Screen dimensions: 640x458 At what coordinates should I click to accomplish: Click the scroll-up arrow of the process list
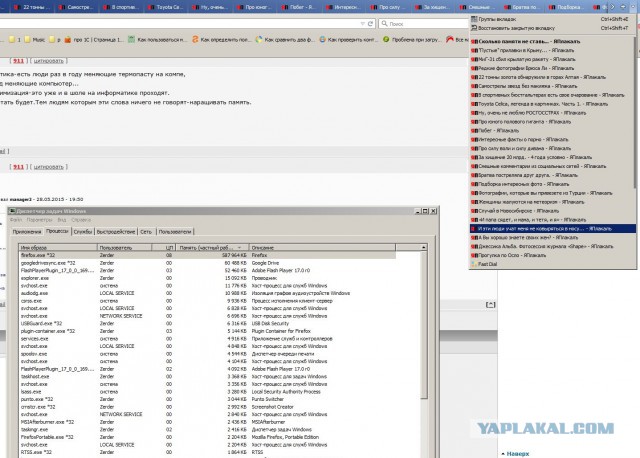tap(424, 247)
